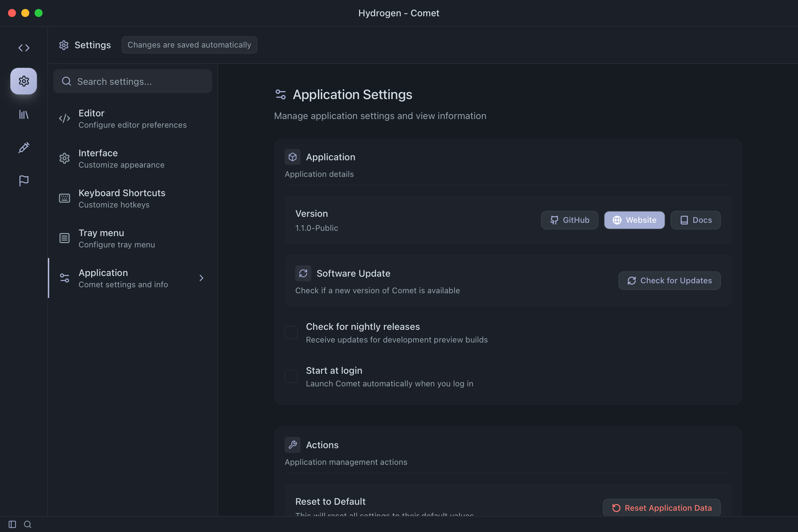Viewport: 798px width, 532px height.
Task: Open Keyboard Shortcuts settings category
Action: pos(133,198)
